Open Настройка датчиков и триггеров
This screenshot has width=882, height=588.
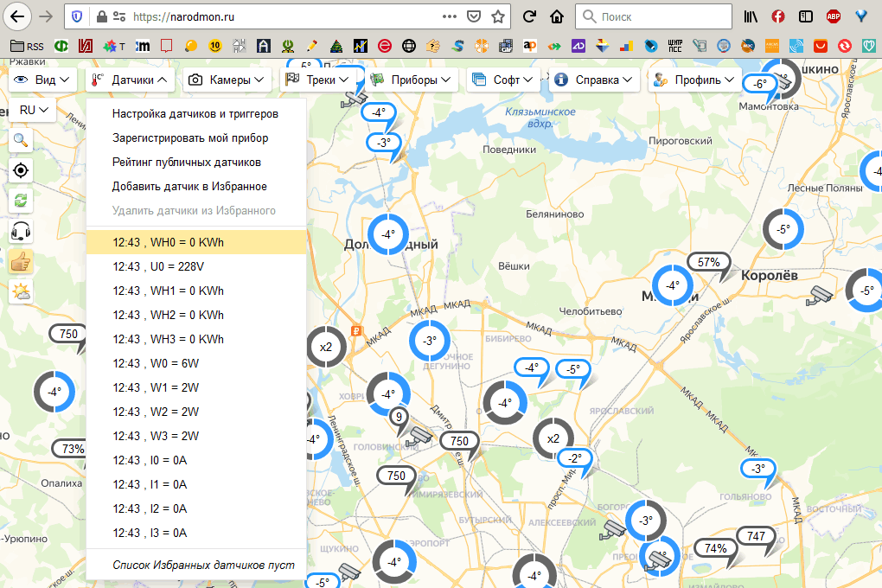(x=195, y=113)
